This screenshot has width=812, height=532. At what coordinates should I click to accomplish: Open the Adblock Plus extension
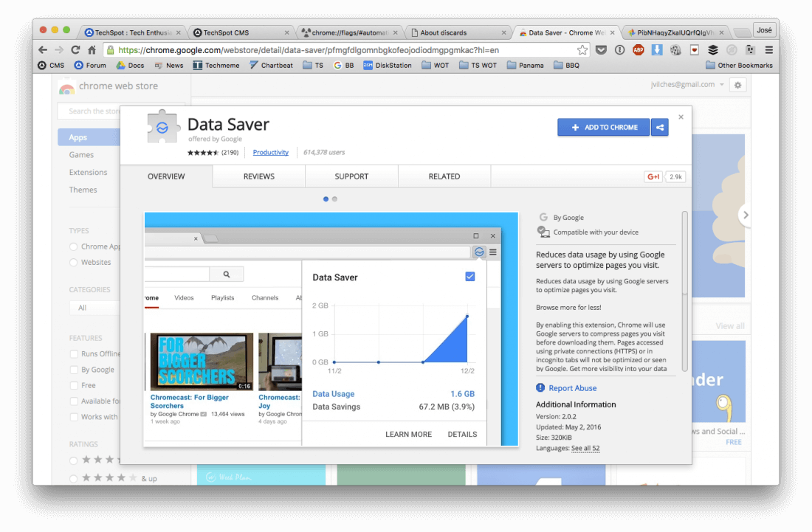(x=639, y=50)
